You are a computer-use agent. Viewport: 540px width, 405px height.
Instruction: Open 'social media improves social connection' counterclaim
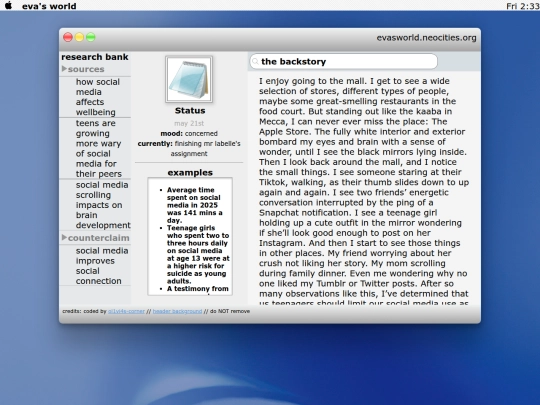click(x=102, y=266)
